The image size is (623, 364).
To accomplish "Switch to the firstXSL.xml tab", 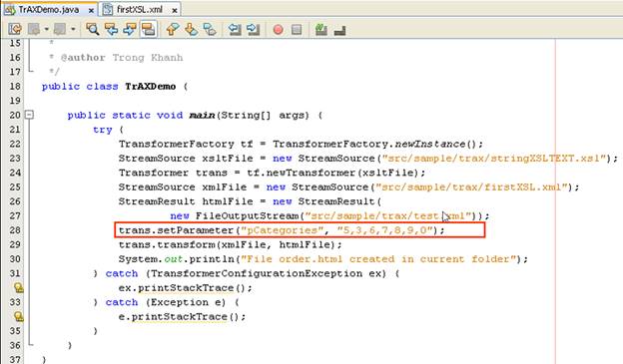I will (139, 10).
